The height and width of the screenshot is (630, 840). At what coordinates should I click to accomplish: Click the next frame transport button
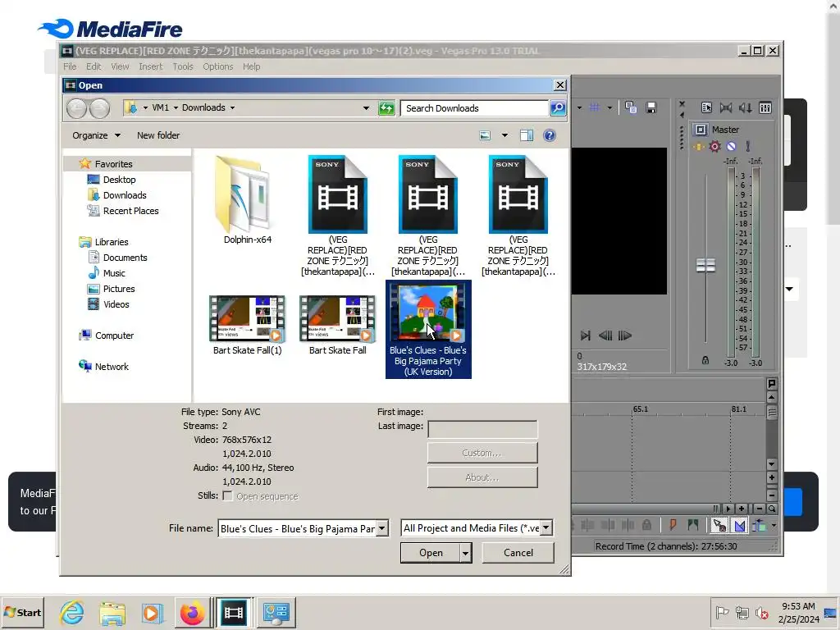click(x=624, y=336)
